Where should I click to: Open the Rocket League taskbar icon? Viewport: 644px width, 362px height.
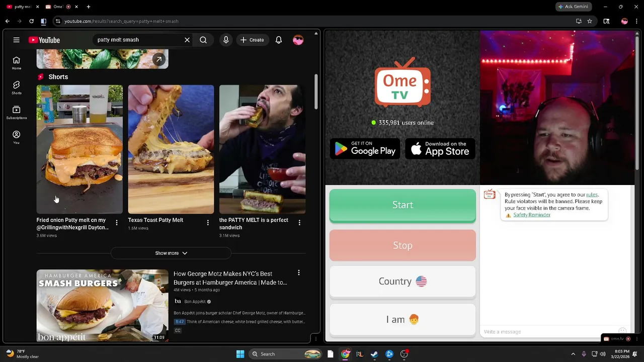point(359,354)
